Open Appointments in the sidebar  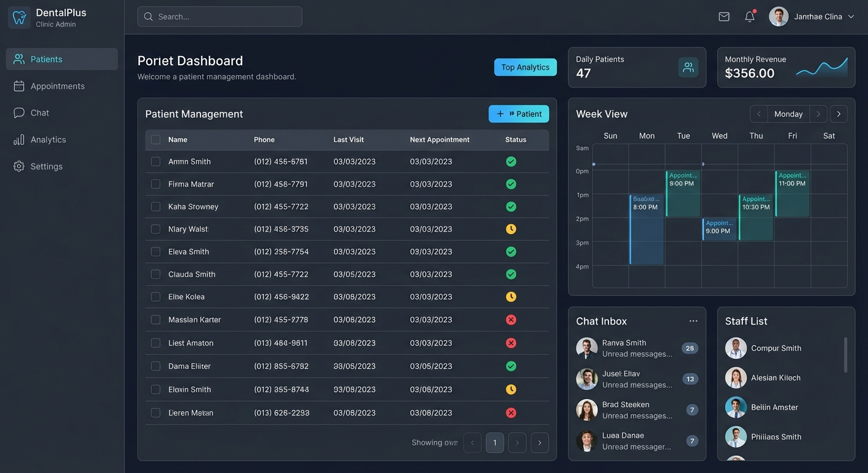point(57,86)
